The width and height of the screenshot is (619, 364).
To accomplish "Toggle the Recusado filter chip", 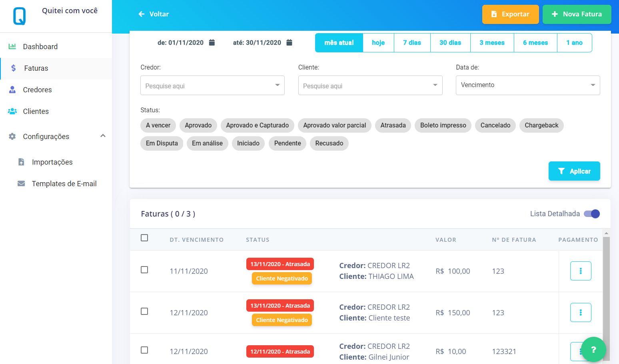I will click(329, 143).
